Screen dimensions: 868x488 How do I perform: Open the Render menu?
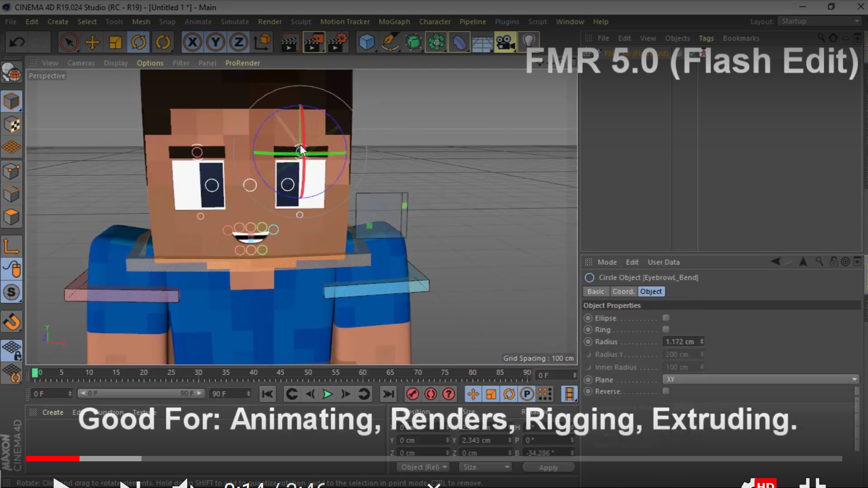coord(269,22)
